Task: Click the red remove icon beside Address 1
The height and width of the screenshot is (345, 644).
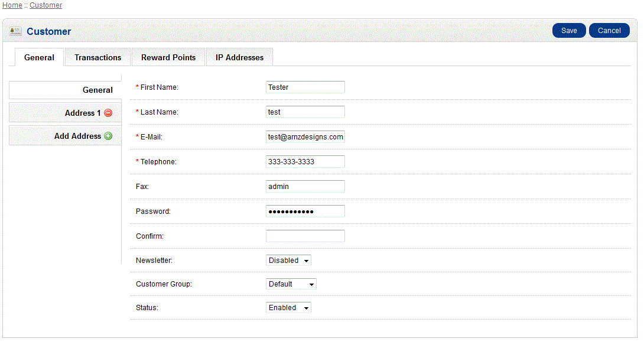Action: [108, 113]
